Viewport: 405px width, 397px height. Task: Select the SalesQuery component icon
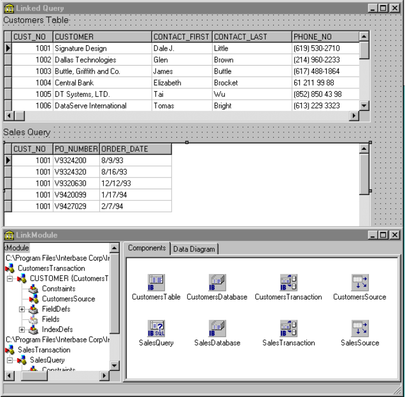(x=156, y=328)
